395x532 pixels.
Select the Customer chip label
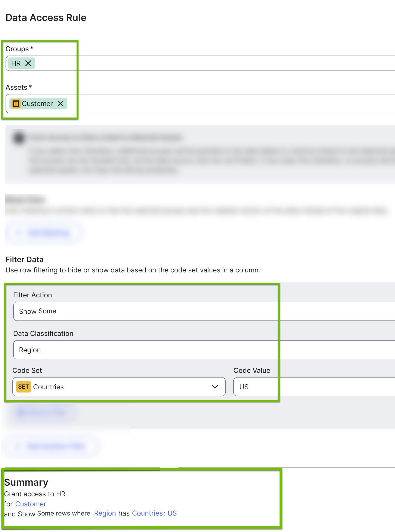coord(37,104)
